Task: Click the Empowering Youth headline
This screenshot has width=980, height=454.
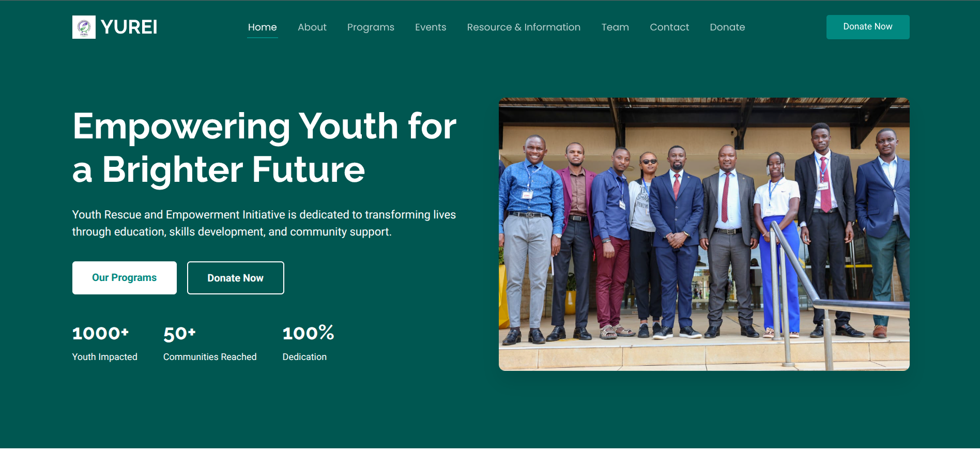Action: coord(264,148)
